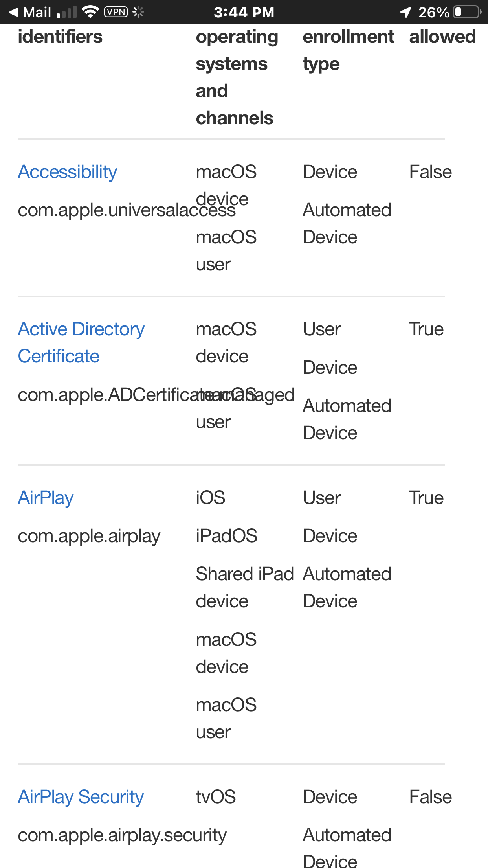This screenshot has width=488, height=868.
Task: Tap the Wi-Fi status icon
Action: coord(90,12)
